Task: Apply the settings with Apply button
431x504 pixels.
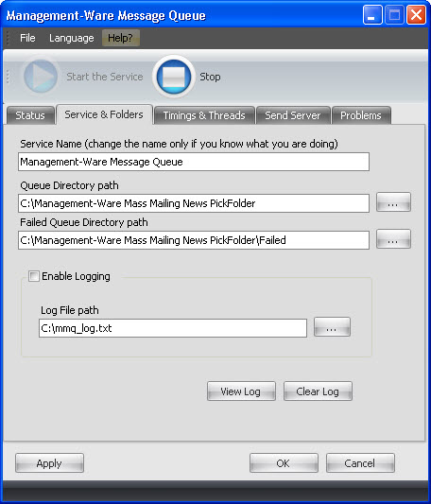Action: (x=49, y=463)
